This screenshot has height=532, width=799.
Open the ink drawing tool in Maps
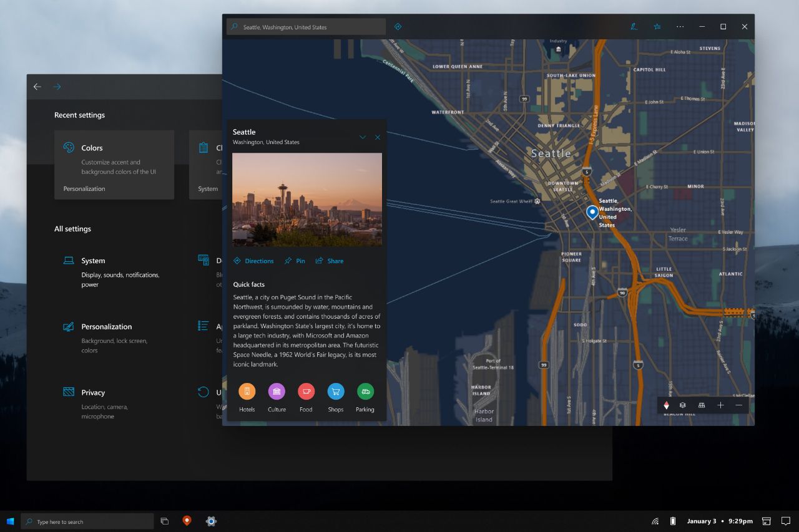click(634, 27)
